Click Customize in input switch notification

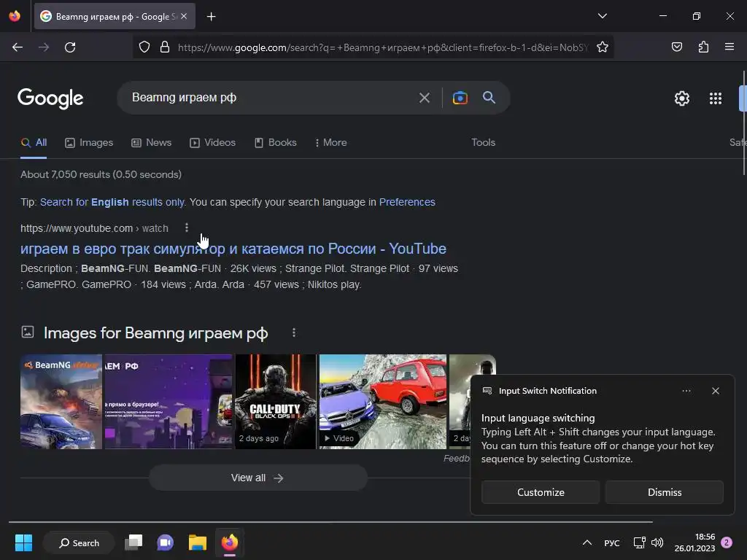(541, 492)
